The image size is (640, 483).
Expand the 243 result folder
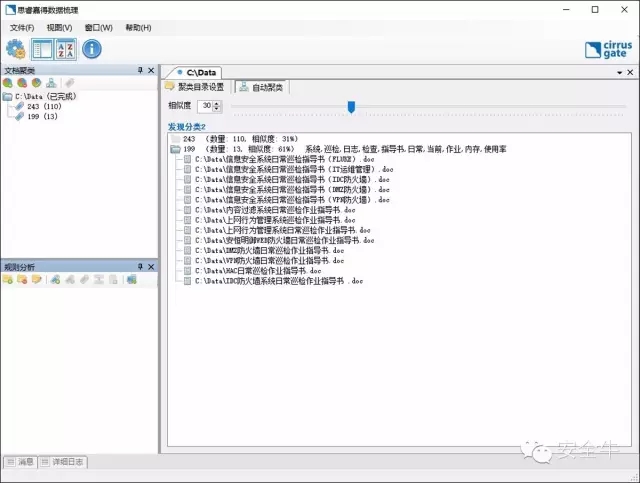[x=176, y=139]
